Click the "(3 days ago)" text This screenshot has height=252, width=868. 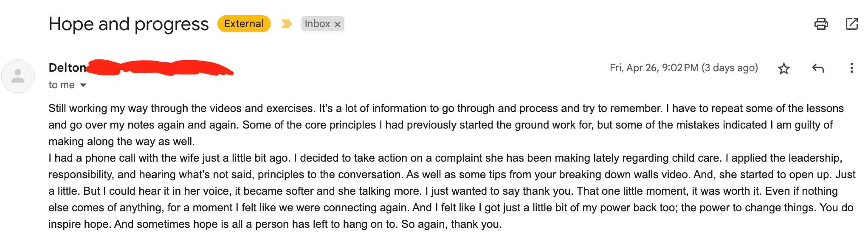point(730,68)
